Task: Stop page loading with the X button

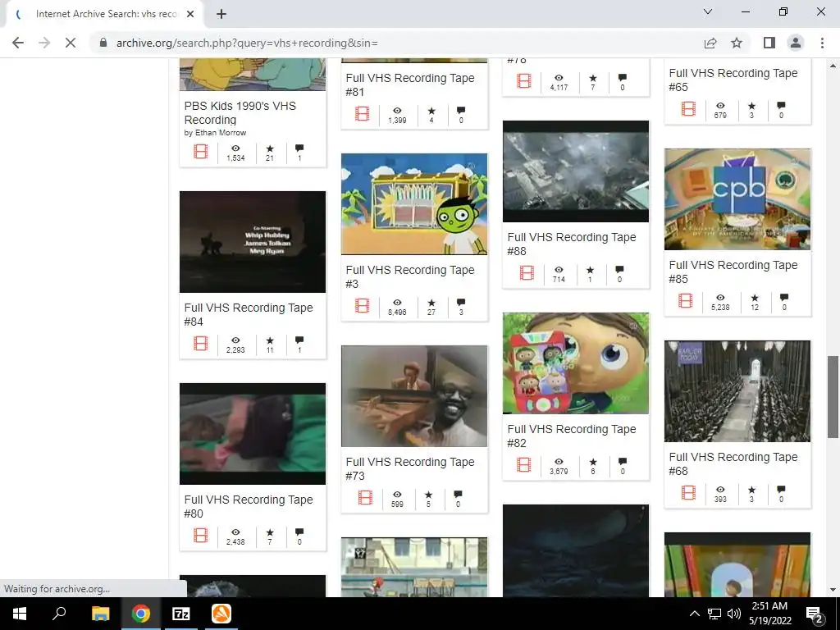Action: click(x=71, y=43)
